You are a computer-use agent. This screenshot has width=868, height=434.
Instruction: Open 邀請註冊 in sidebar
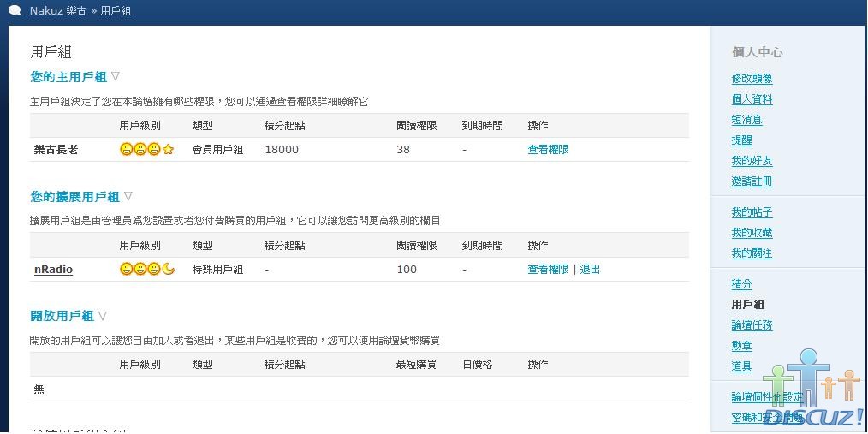click(752, 181)
